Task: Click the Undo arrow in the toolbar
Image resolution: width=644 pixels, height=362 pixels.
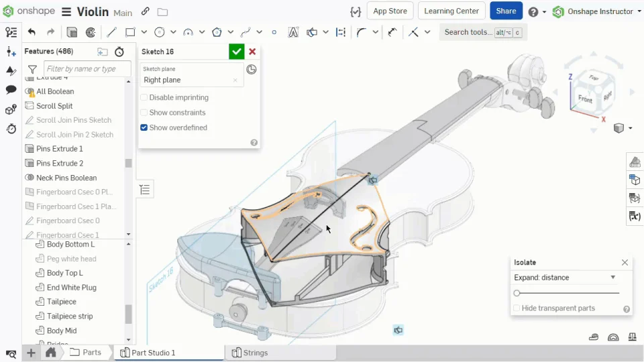Action: click(32, 32)
